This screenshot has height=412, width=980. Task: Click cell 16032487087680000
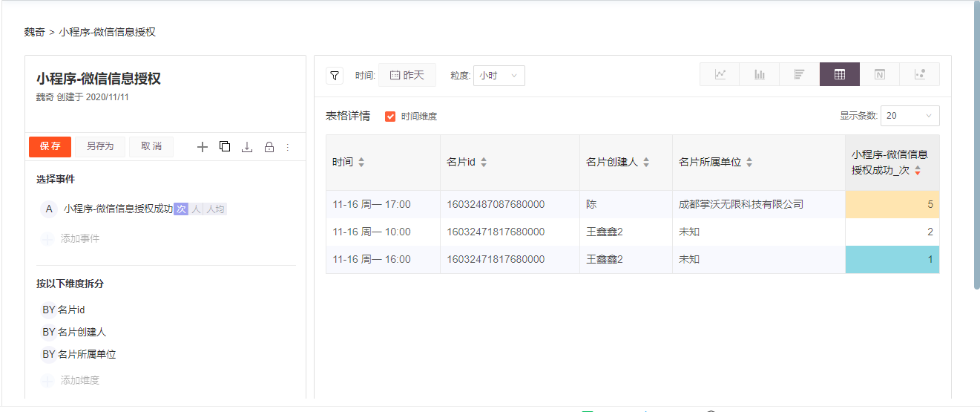510,204
